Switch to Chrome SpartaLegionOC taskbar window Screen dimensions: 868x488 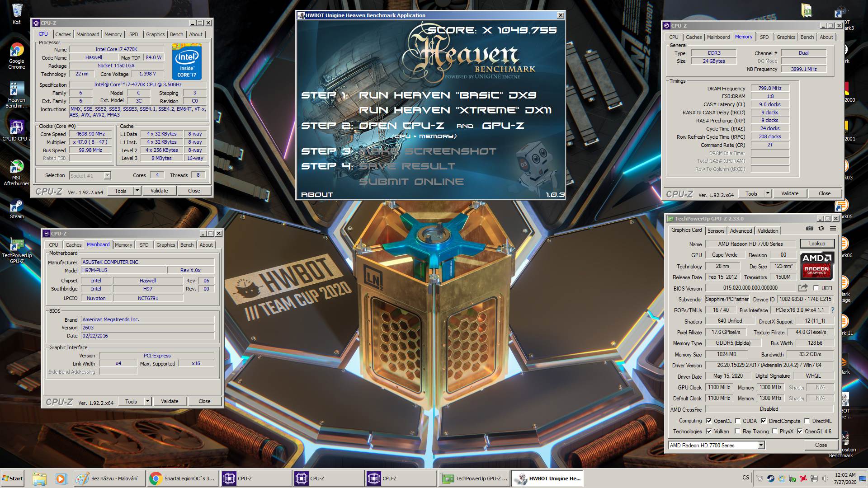click(x=183, y=479)
